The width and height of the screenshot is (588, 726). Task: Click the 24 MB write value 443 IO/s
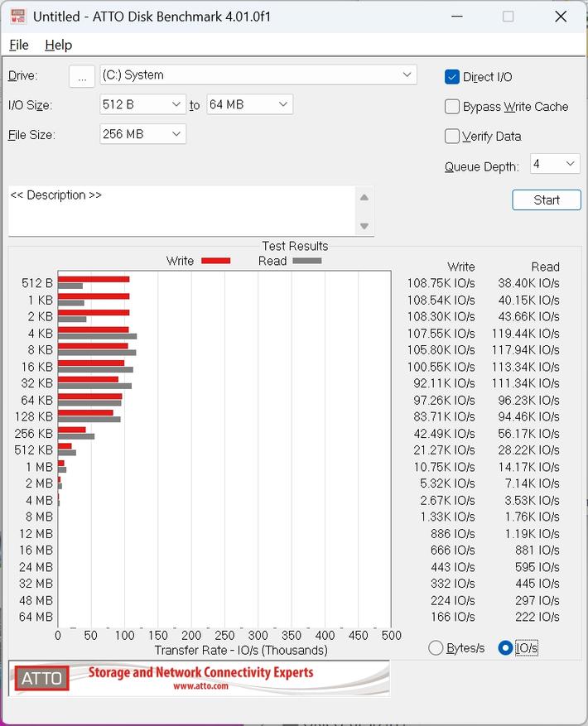453,567
